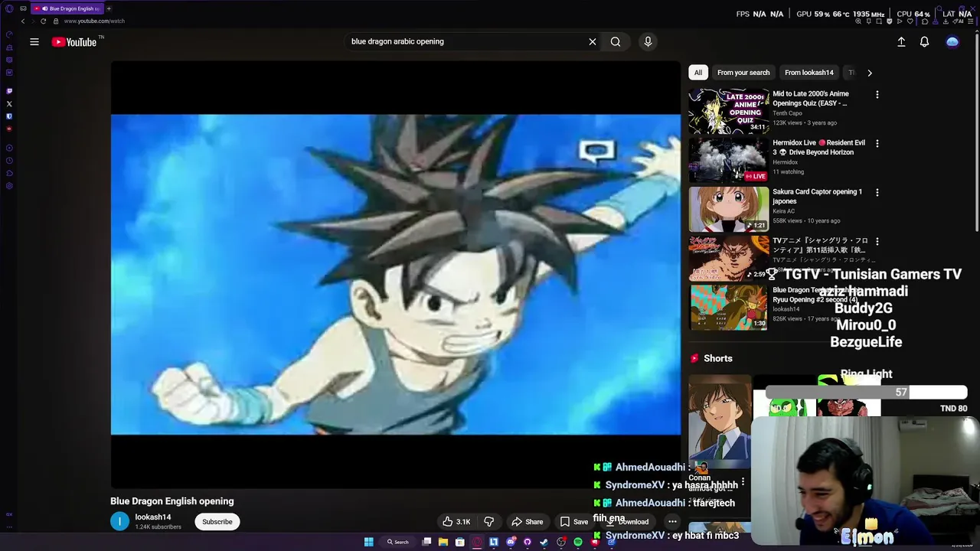Screen dimensions: 980x551
Task: Open the Conan short thumbnail
Action: coord(720,421)
